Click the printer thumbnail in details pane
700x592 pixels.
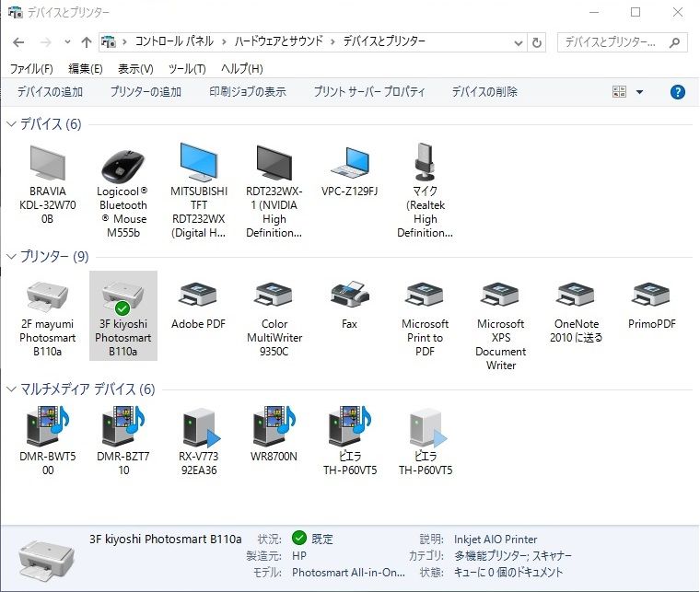coord(46,560)
